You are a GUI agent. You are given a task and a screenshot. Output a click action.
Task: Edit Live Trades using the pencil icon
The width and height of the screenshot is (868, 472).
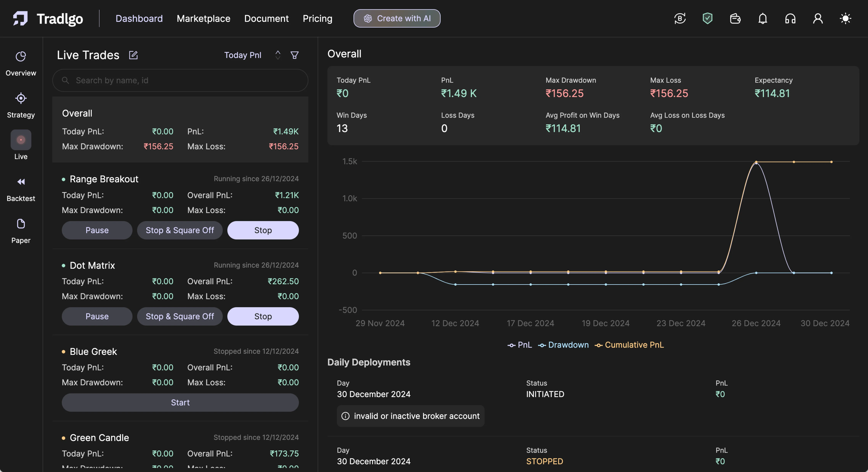[133, 55]
